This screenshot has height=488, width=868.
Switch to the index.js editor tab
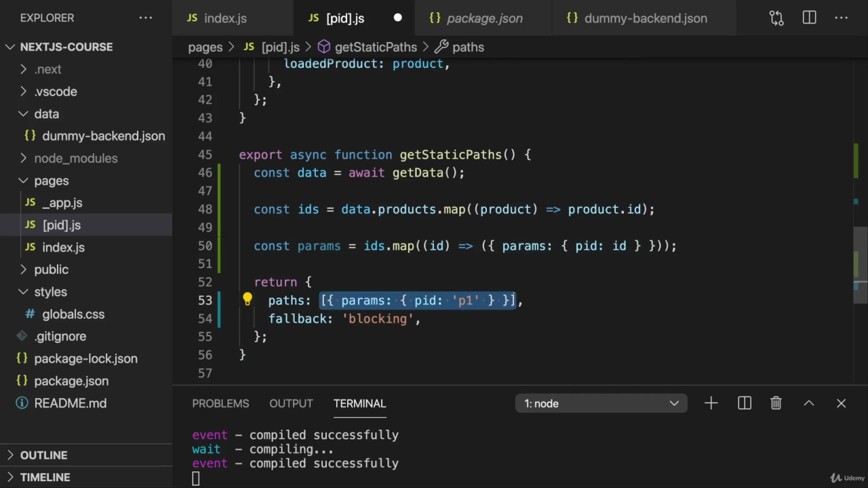pyautogui.click(x=233, y=18)
